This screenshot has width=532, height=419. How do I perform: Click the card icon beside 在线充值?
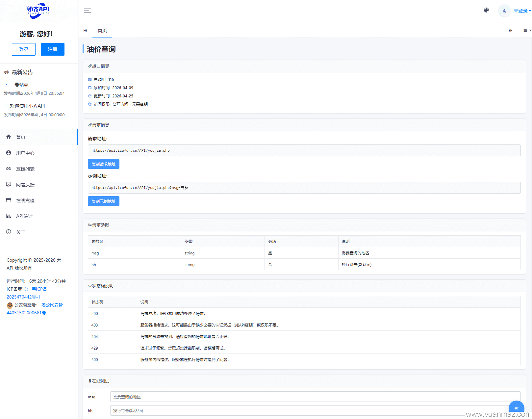(x=9, y=200)
